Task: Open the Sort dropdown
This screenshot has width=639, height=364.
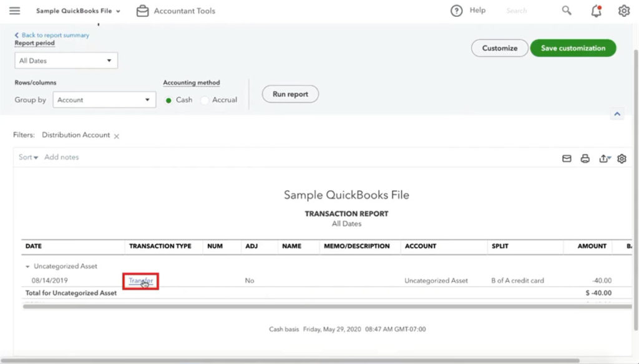Action: pyautogui.click(x=27, y=157)
